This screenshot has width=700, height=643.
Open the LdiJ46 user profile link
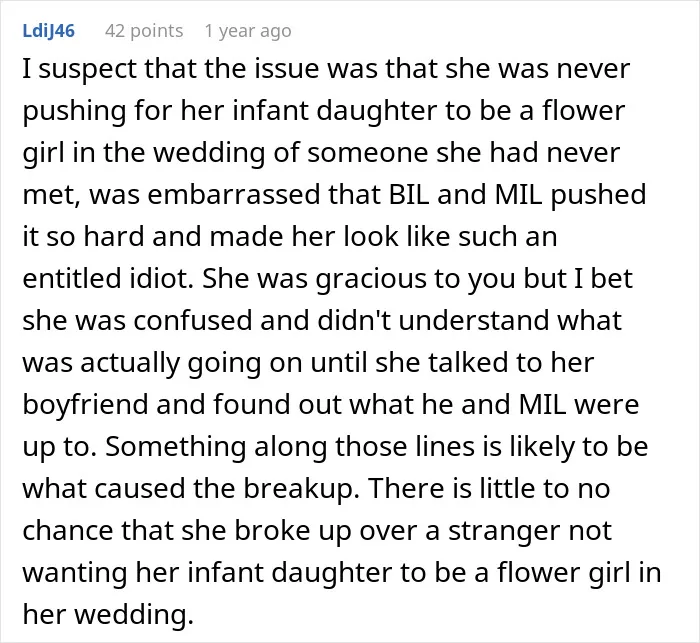(x=49, y=31)
